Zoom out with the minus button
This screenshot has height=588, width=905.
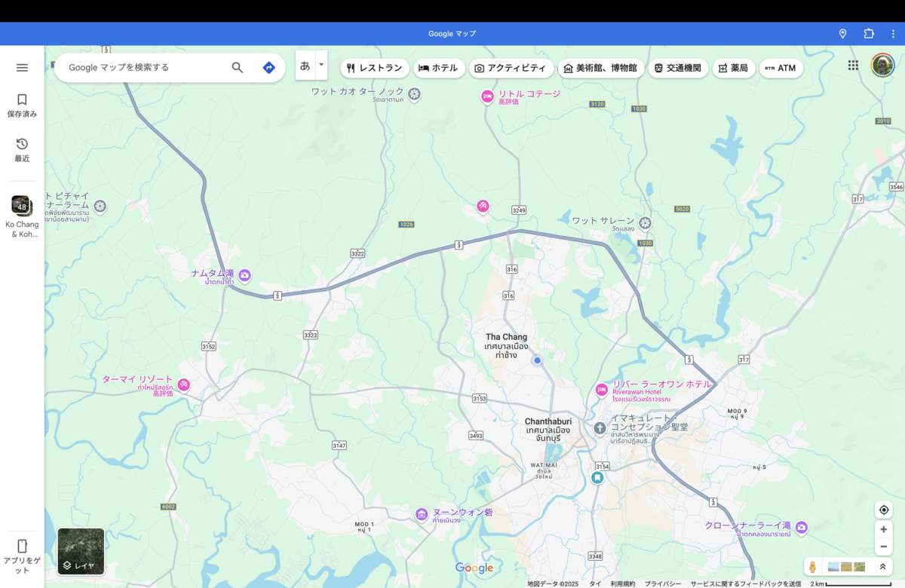[x=884, y=547]
